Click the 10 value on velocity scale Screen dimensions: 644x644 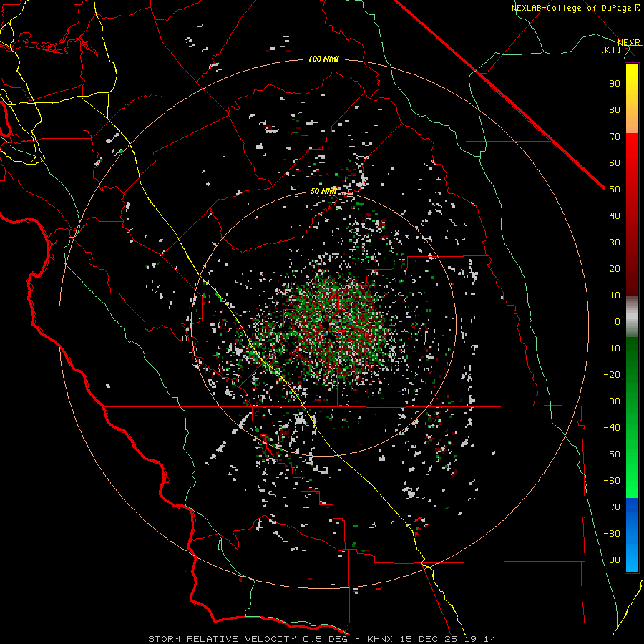[615, 296]
